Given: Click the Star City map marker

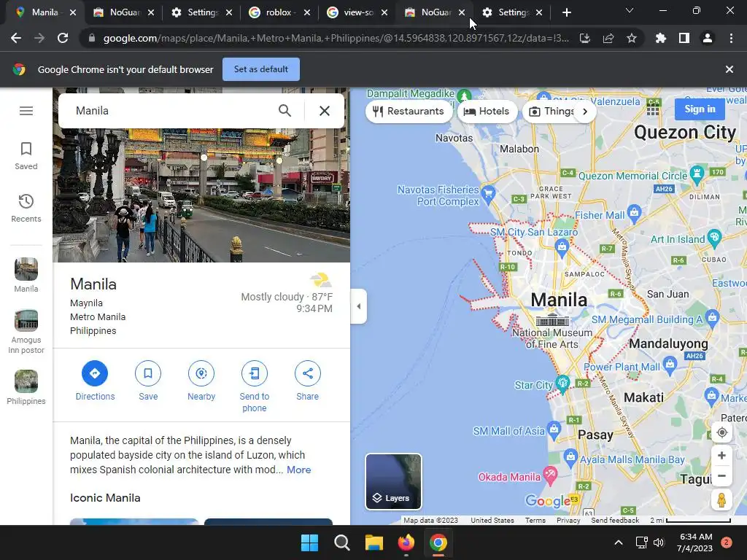Looking at the screenshot, I should point(563,384).
